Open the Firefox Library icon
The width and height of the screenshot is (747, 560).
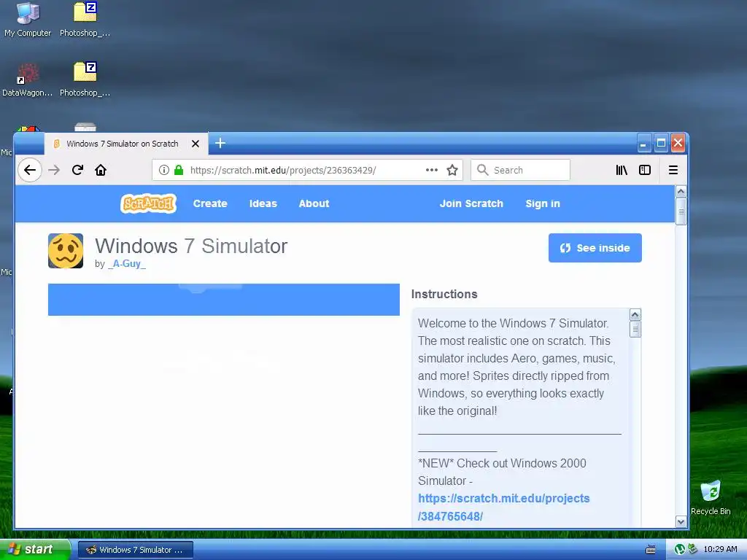(x=622, y=170)
